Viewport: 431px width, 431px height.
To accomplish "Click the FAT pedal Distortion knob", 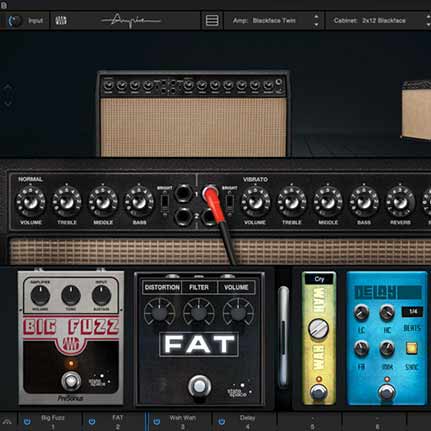I will click(x=159, y=313).
